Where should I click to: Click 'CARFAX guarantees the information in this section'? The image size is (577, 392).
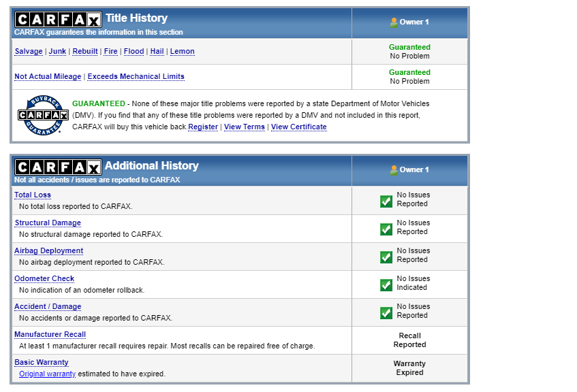[99, 32]
